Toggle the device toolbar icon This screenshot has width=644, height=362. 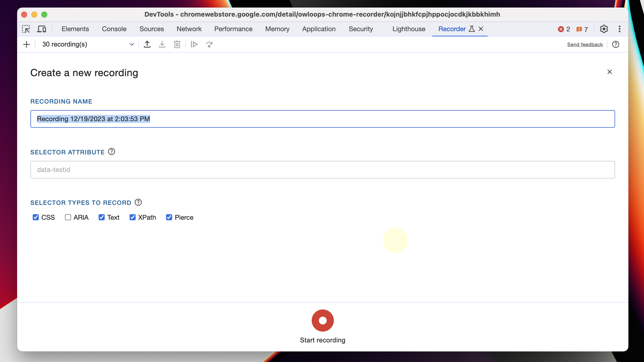pos(42,29)
